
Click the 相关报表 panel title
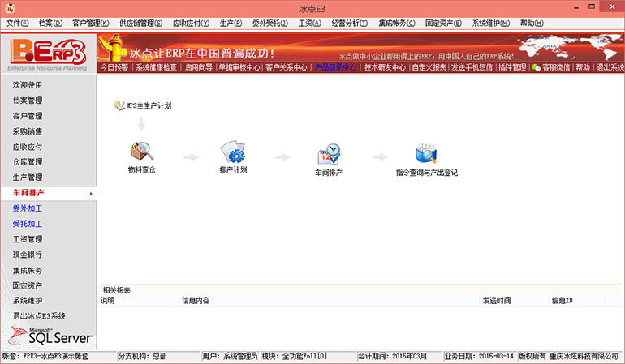point(116,290)
